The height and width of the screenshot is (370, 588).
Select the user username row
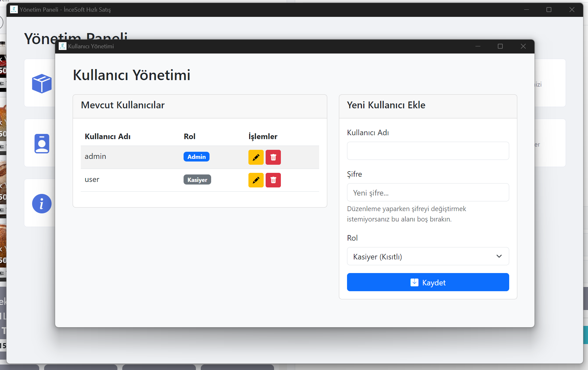[92, 180]
